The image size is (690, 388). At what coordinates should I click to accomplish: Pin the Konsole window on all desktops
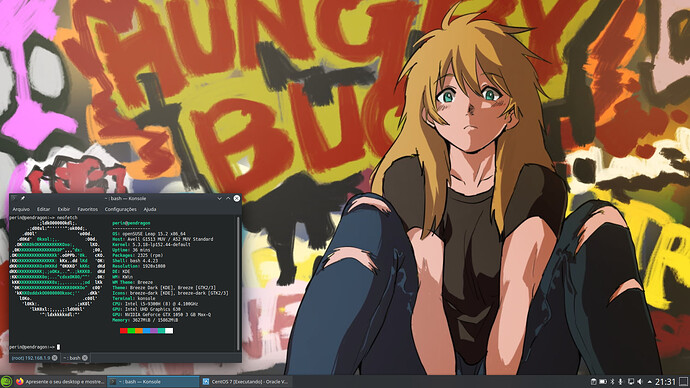(x=22, y=198)
